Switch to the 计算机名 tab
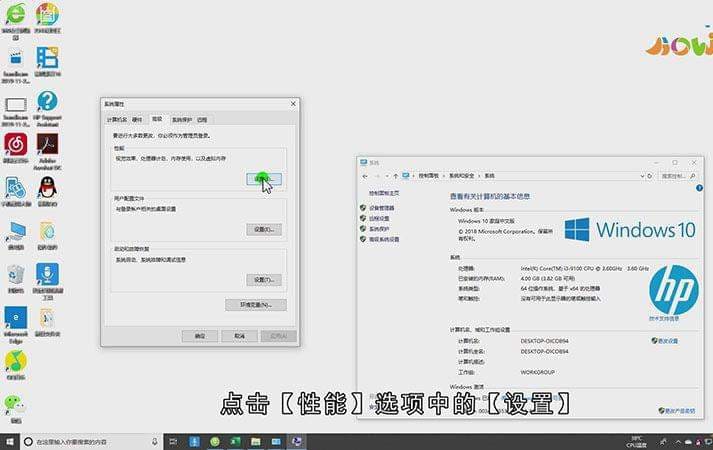Screen dimensions: 713x450 point(116,120)
